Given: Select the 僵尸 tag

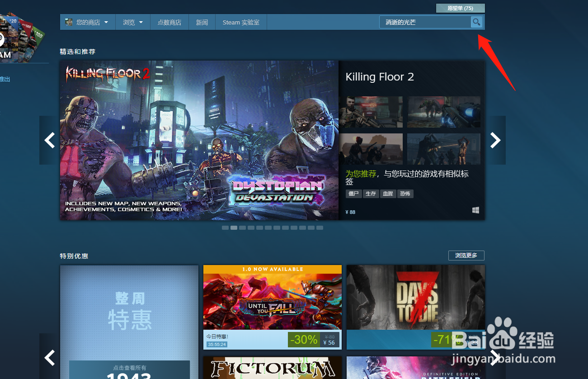Looking at the screenshot, I should coord(354,194).
